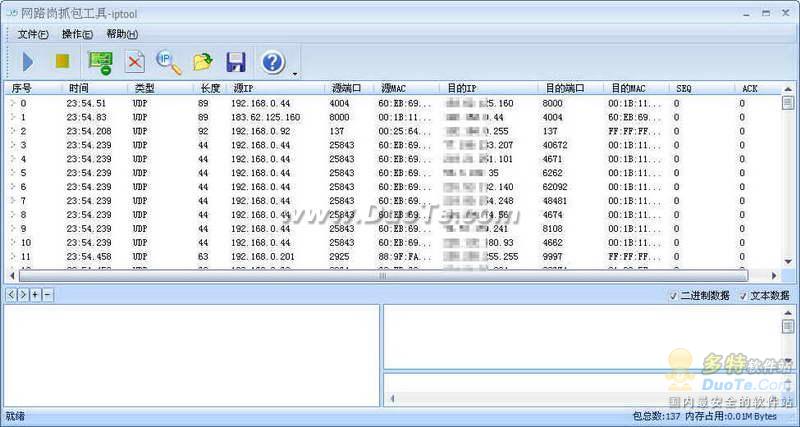Screen dimensions: 800x427
Task: Select source IP 183.62.125.160 cell
Action: click(265, 117)
